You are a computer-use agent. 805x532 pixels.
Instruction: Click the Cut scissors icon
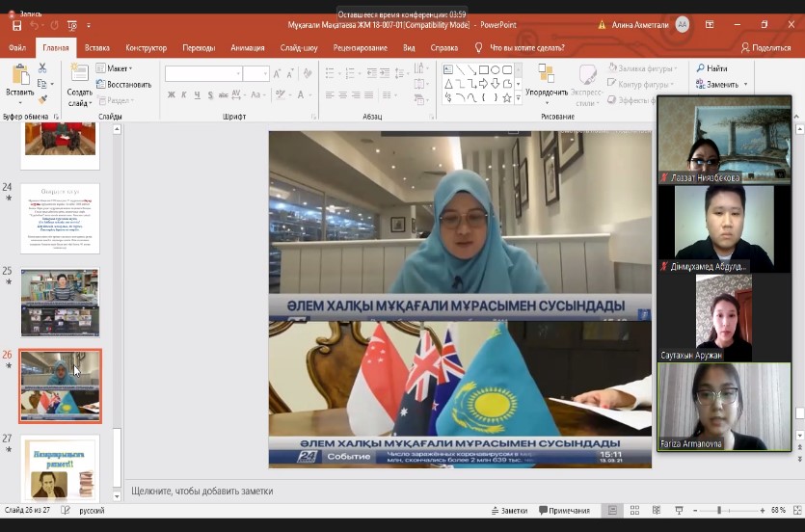pyautogui.click(x=42, y=68)
